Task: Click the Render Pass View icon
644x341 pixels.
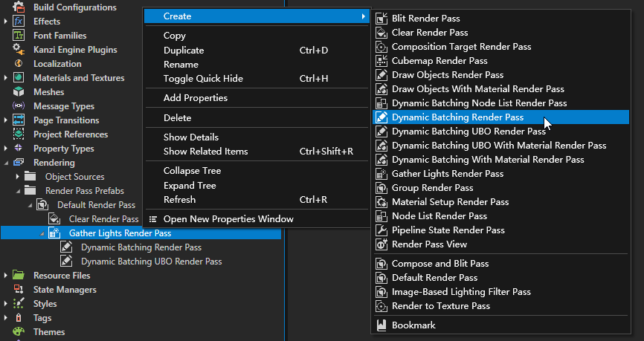Action: 381,244
